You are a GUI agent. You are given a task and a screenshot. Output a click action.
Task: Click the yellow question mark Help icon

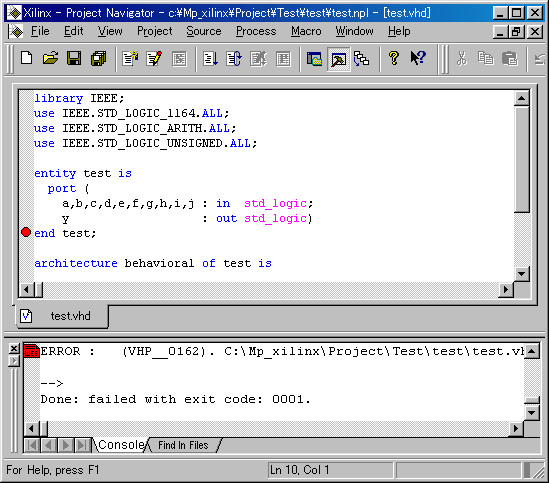click(x=394, y=58)
